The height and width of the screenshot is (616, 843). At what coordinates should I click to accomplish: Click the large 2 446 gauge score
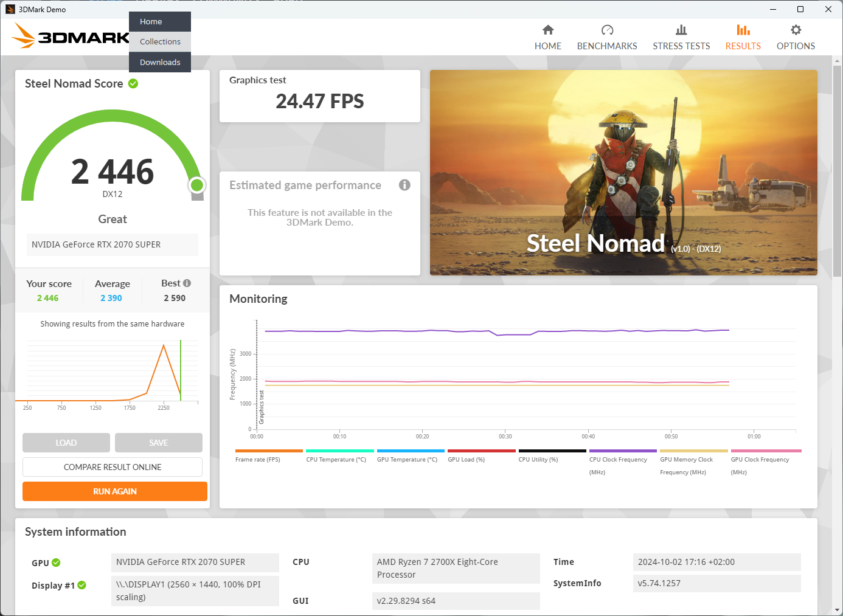pyautogui.click(x=113, y=171)
